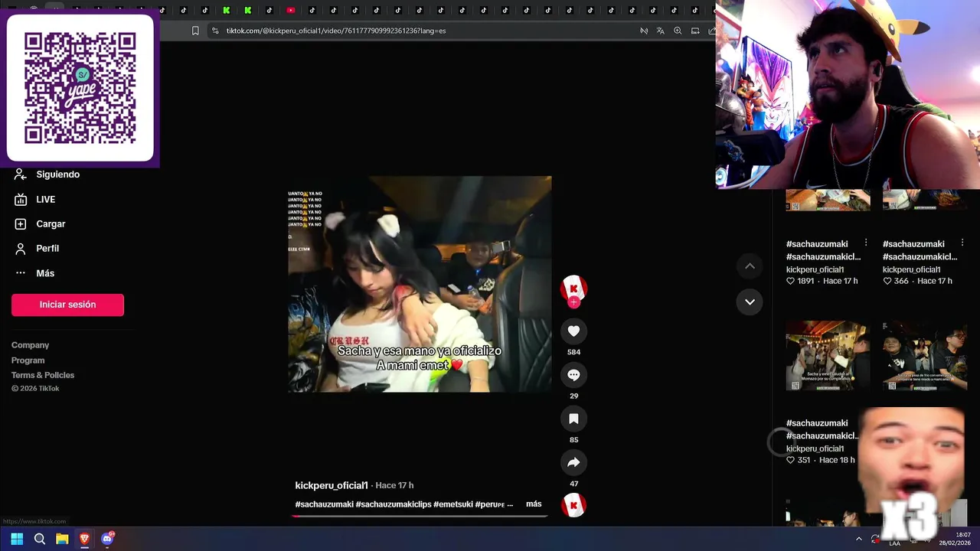Open options menu for the 366-likes video

coord(962,243)
